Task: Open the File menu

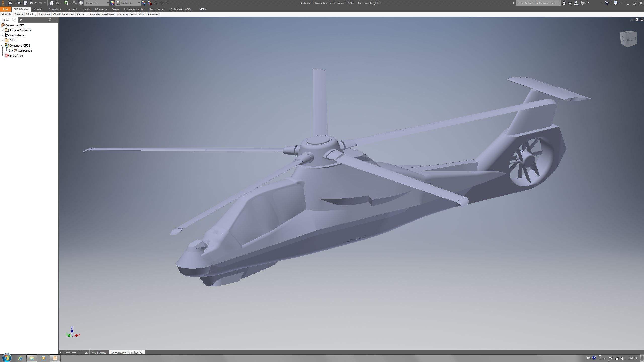Action: [x=5, y=9]
